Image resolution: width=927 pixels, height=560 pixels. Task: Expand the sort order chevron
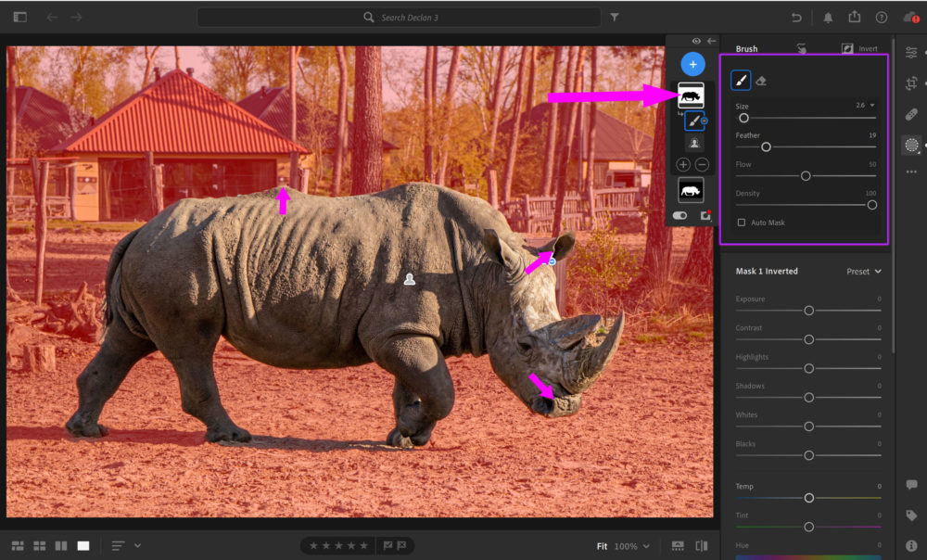click(138, 545)
